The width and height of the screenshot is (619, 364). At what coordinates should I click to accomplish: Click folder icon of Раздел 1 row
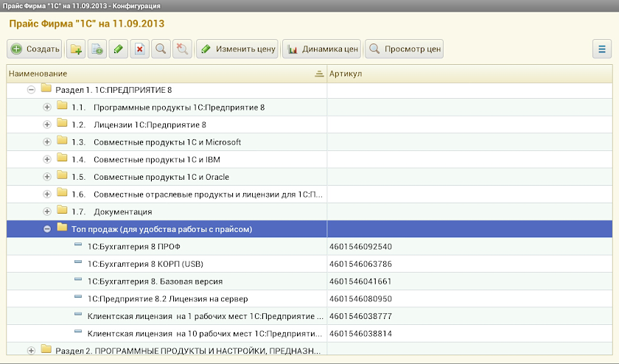(x=46, y=88)
